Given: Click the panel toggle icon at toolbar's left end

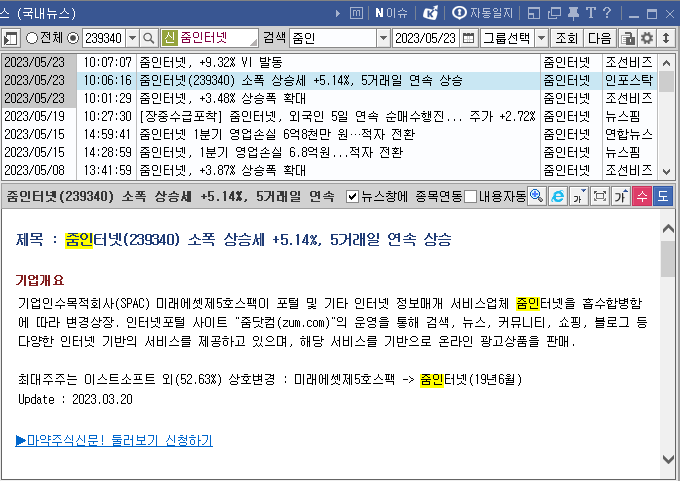Looking at the screenshot, I should (x=10, y=39).
